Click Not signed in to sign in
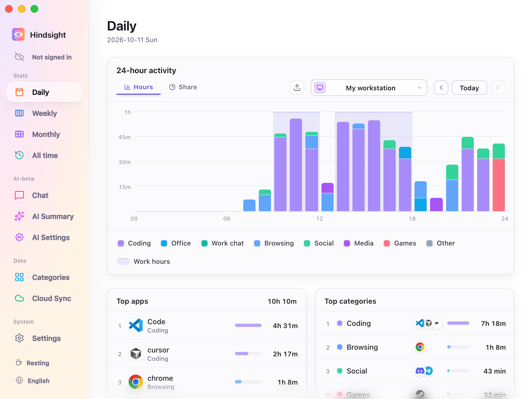The width and height of the screenshot is (532, 399). [44, 57]
